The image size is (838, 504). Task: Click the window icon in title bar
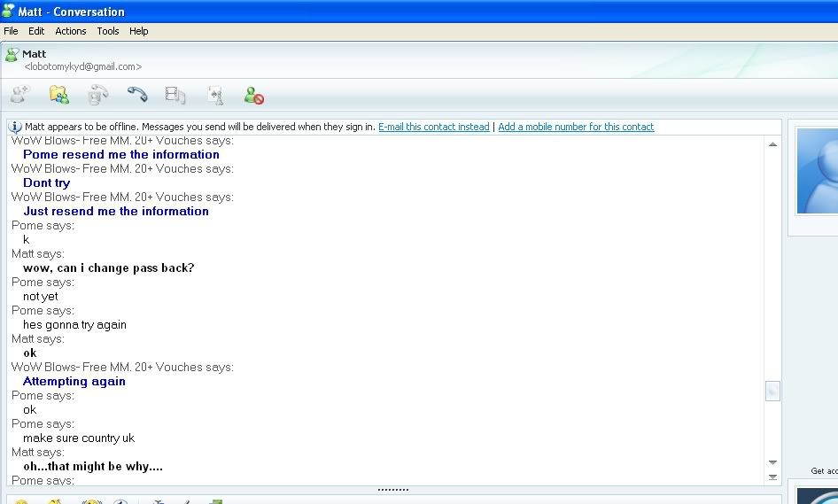[x=8, y=11]
